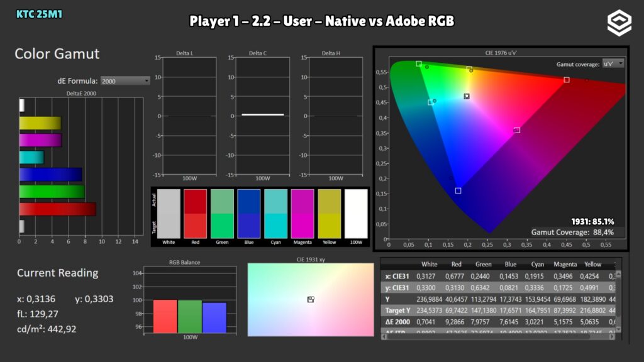
Task: Open the Gamut coverage u'v' dropdown
Action: coord(613,63)
